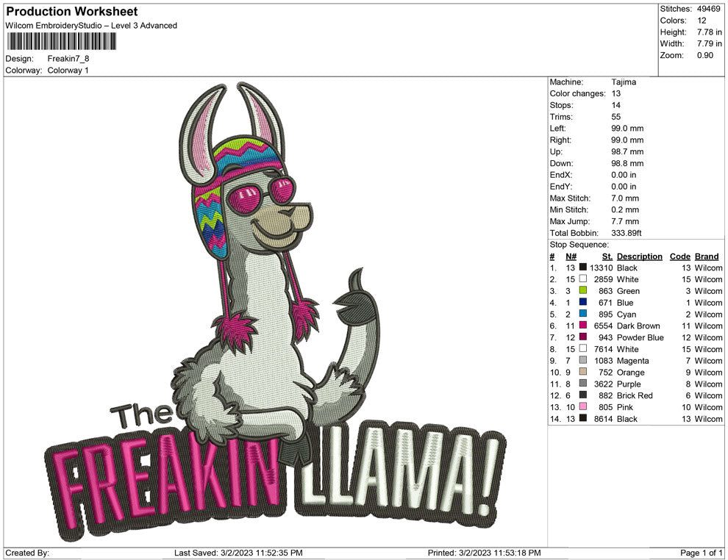The image size is (728, 560).
Task: Click the Brand column header
Action: [707, 256]
